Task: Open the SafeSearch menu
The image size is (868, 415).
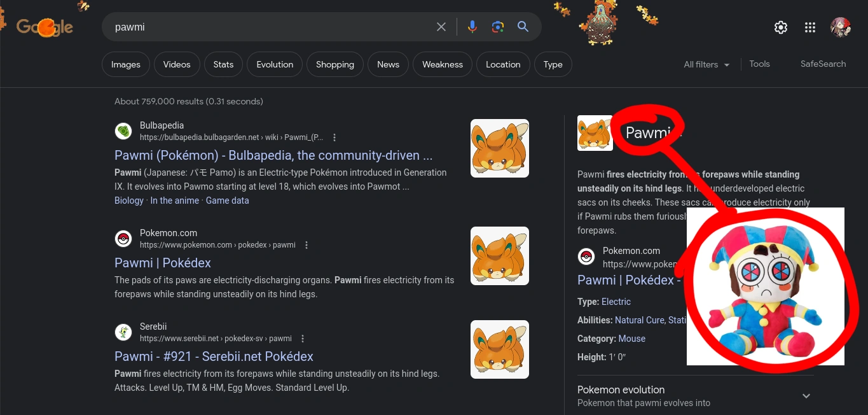Action: coord(823,64)
